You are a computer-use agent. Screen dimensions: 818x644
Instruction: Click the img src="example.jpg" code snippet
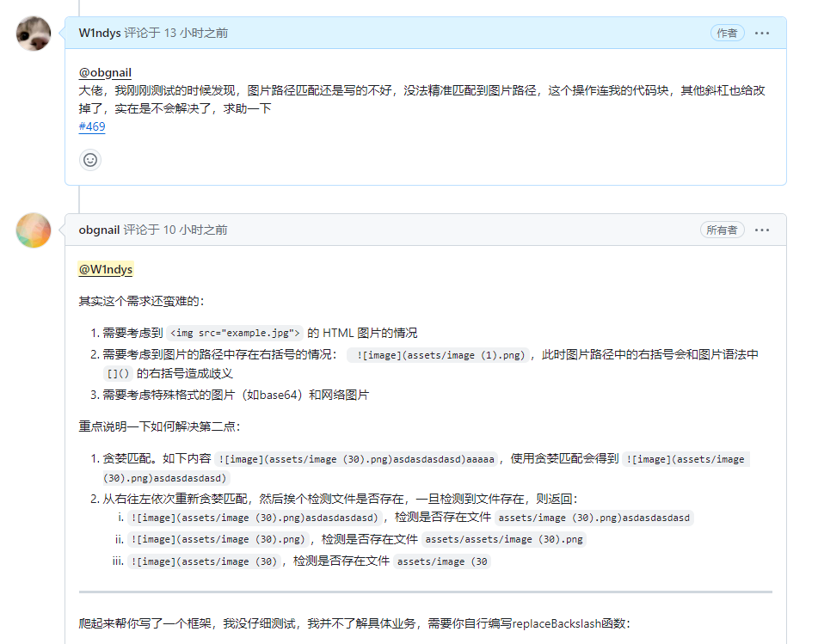pos(235,334)
